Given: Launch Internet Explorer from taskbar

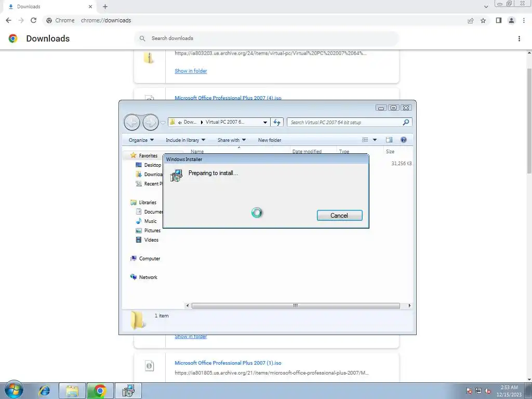Looking at the screenshot, I should [x=44, y=391].
